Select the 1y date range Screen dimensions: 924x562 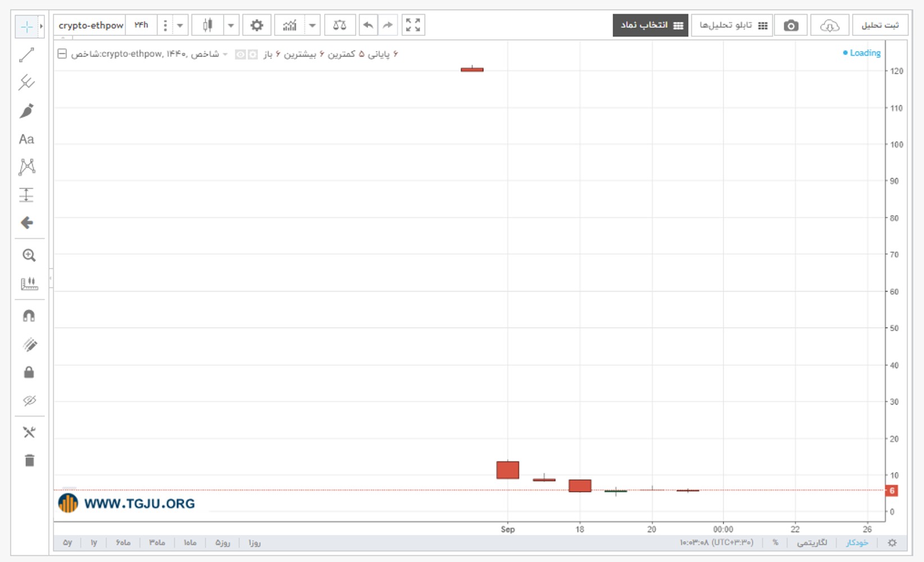(94, 543)
